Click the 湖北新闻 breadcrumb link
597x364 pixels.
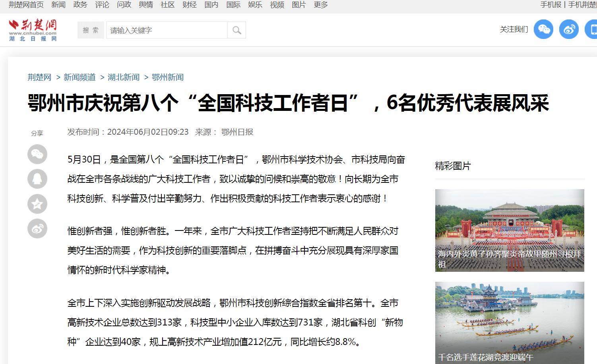tap(124, 77)
